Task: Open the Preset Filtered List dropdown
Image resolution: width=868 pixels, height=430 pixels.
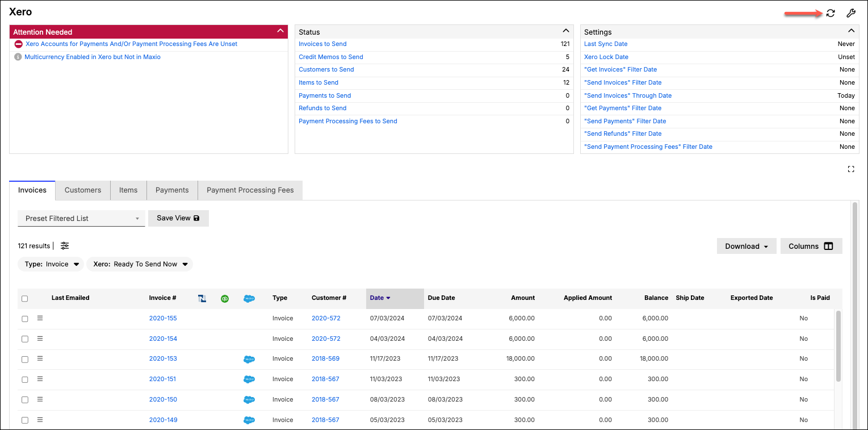Action: coord(81,218)
